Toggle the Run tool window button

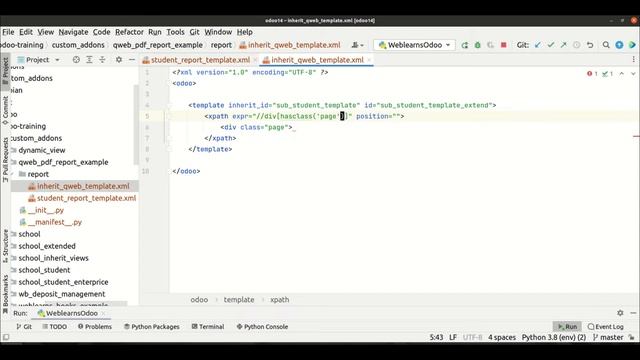[567, 327]
